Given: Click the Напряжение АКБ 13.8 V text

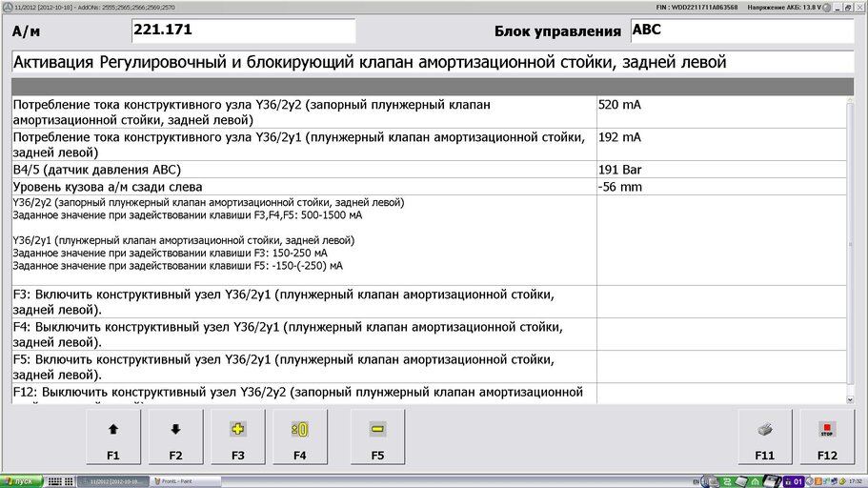Looking at the screenshot, I should point(784,8).
